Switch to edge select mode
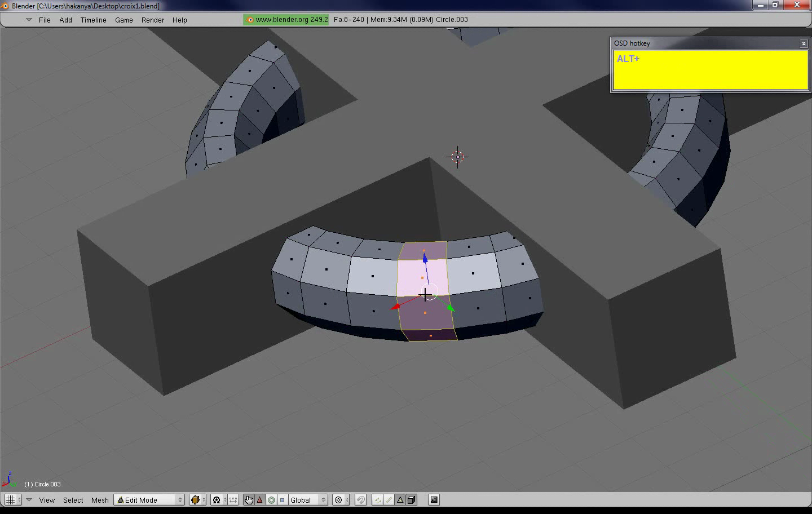The width and height of the screenshot is (812, 514). point(389,500)
